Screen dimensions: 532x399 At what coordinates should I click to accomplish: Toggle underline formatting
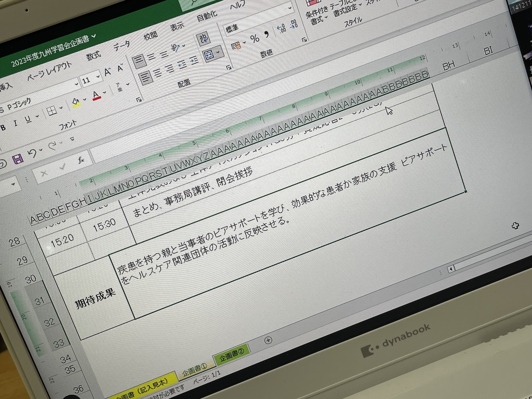pos(27,119)
